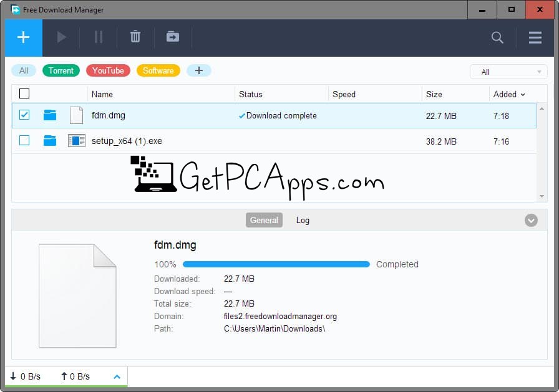559x392 pixels.
Task: Add a new download with plus button
Action: (24, 37)
